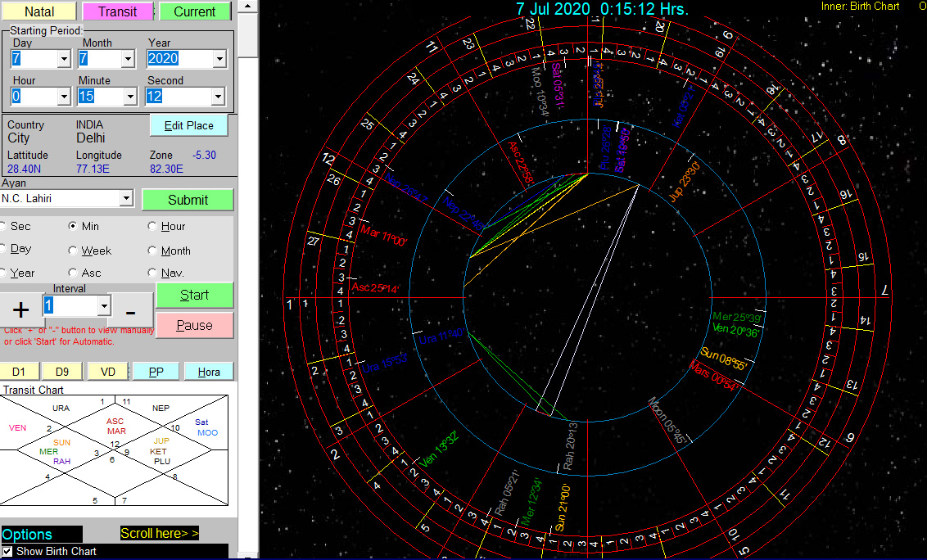Pause the transit animation
Screen dimensions: 927x560
(x=194, y=325)
